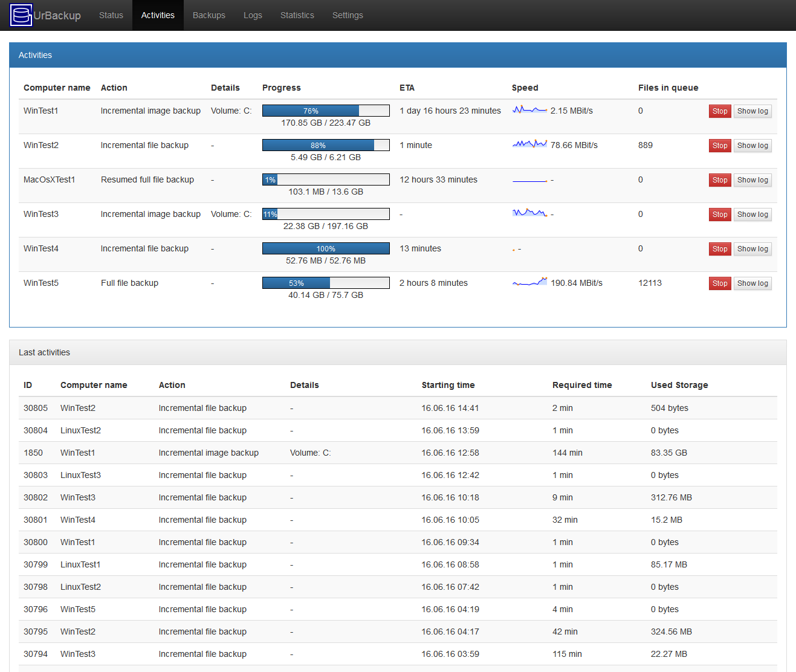Open the log for WinTest3's image backup
Screen dimensions: 796x672
(x=752, y=214)
